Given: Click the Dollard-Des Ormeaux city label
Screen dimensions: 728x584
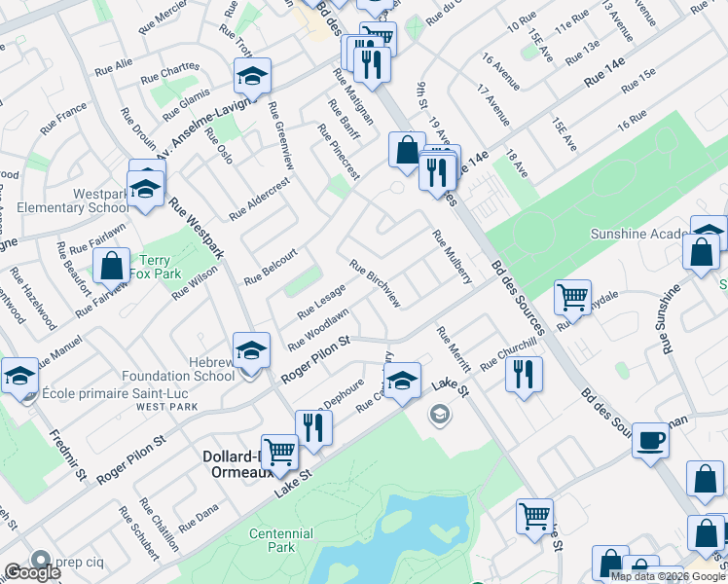Looking at the screenshot, I should (x=241, y=464).
